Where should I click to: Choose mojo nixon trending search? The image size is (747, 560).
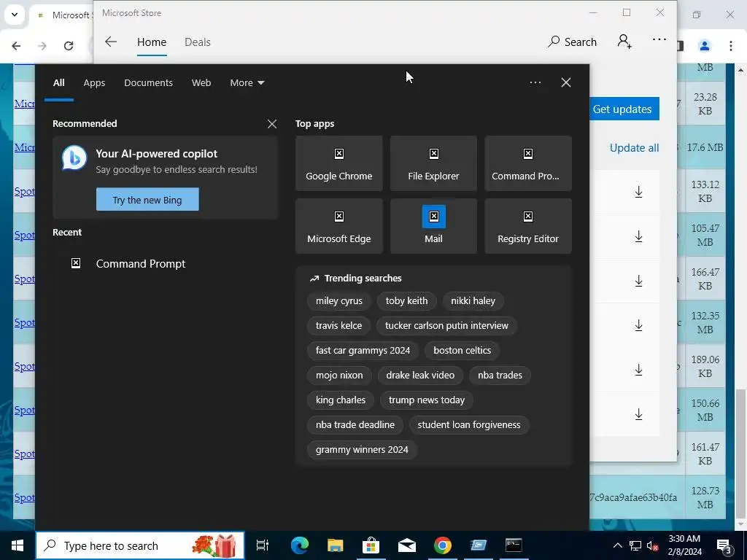pos(339,376)
